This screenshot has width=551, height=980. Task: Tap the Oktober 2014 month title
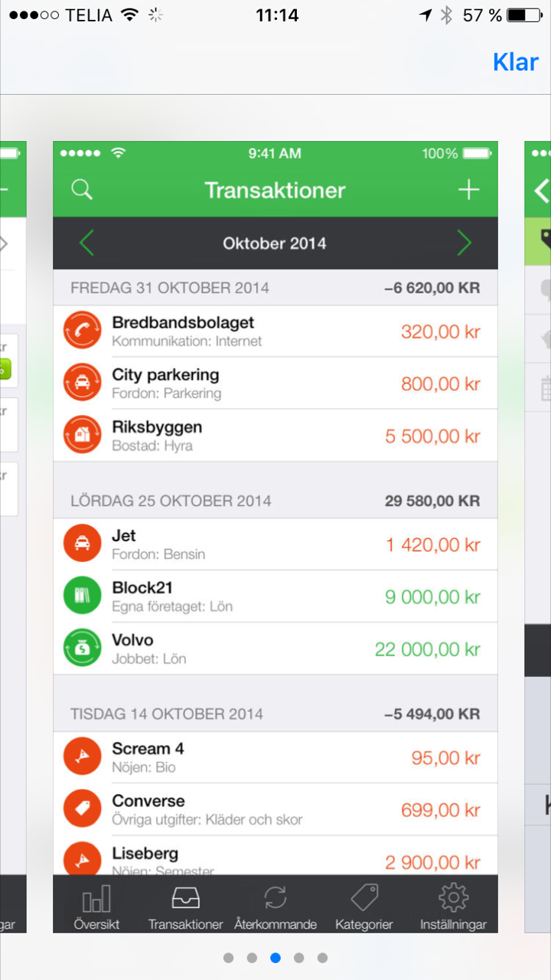click(x=275, y=243)
